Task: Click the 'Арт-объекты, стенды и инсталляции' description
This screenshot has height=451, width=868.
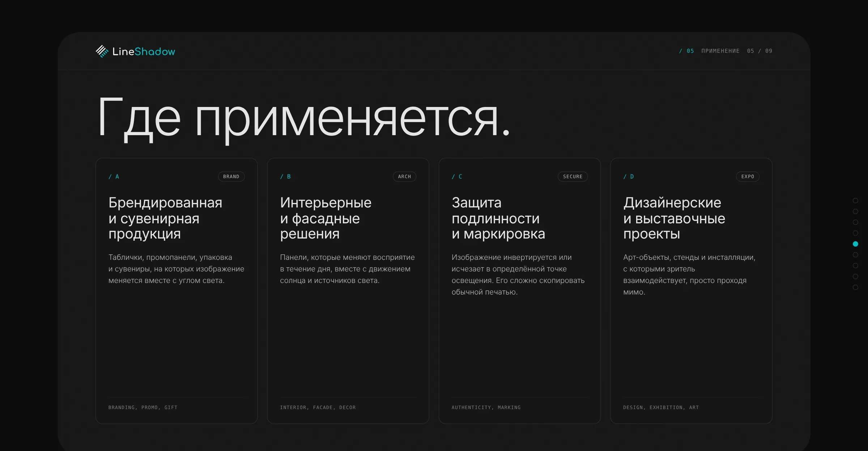Action: 689,275
